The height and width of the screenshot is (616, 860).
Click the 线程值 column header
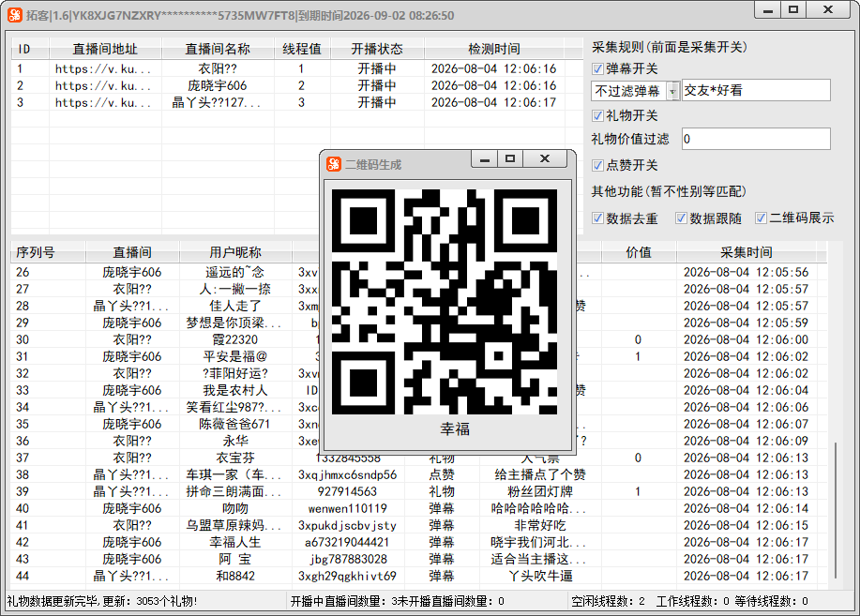pos(302,49)
